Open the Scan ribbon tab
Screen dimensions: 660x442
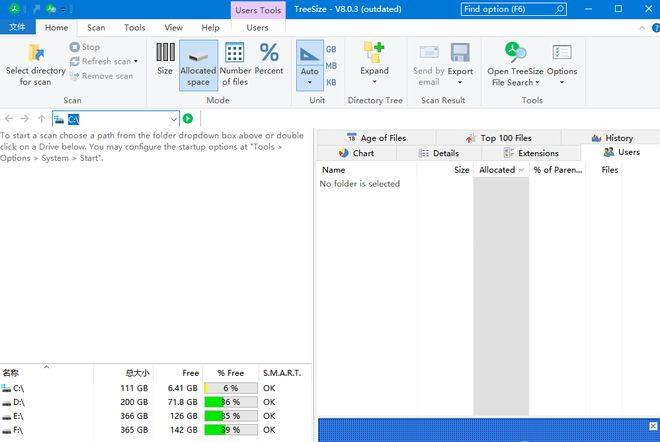pos(96,28)
